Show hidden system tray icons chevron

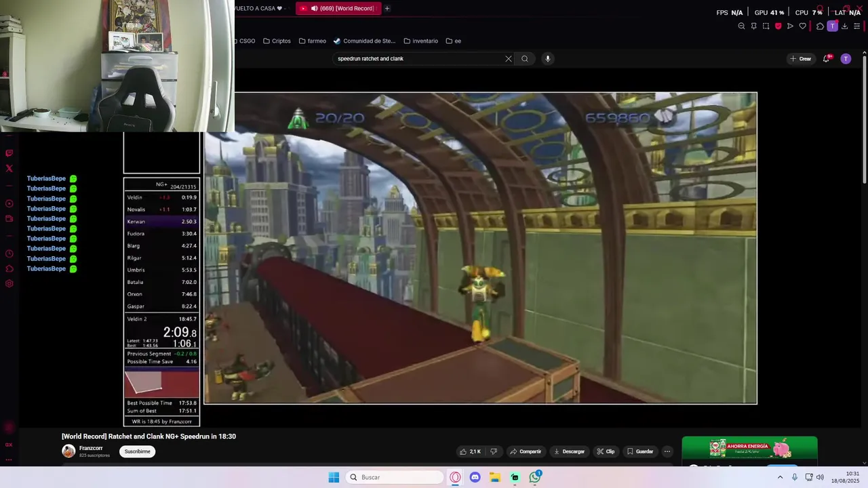tap(780, 477)
